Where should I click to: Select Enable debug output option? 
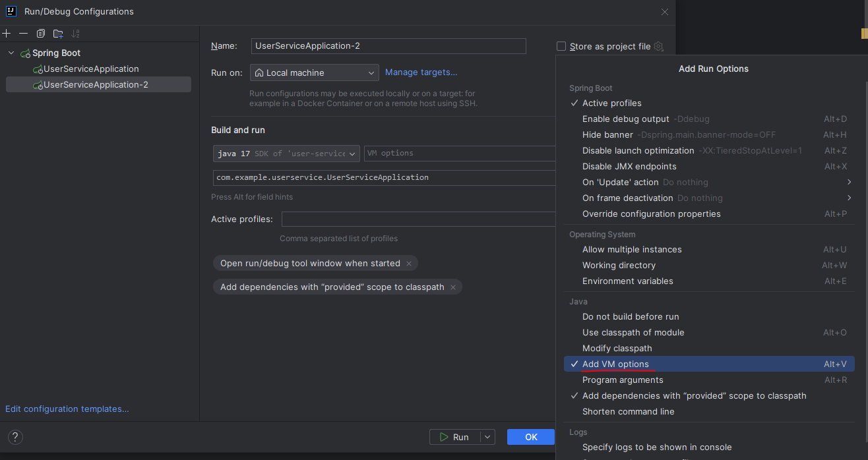coord(709,119)
